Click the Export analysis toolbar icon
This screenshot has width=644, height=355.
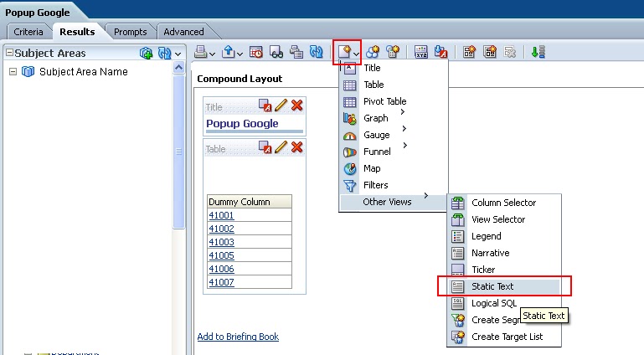[229, 52]
